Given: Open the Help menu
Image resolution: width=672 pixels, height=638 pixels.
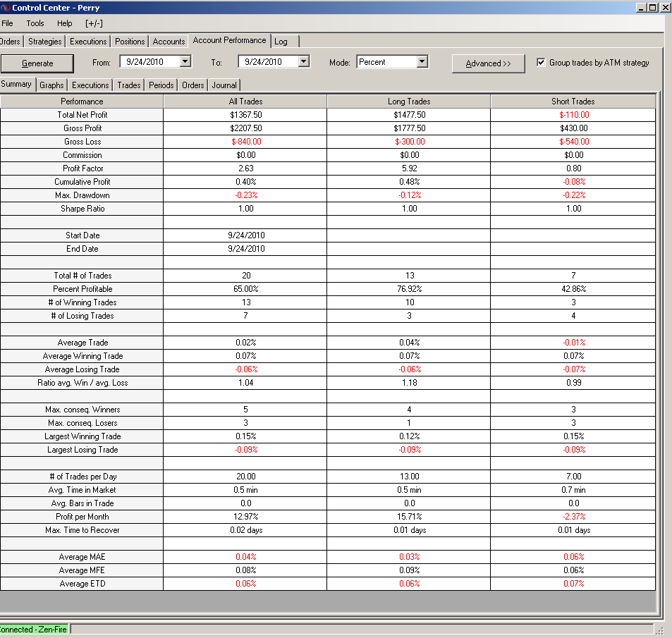Looking at the screenshot, I should pyautogui.click(x=65, y=23).
